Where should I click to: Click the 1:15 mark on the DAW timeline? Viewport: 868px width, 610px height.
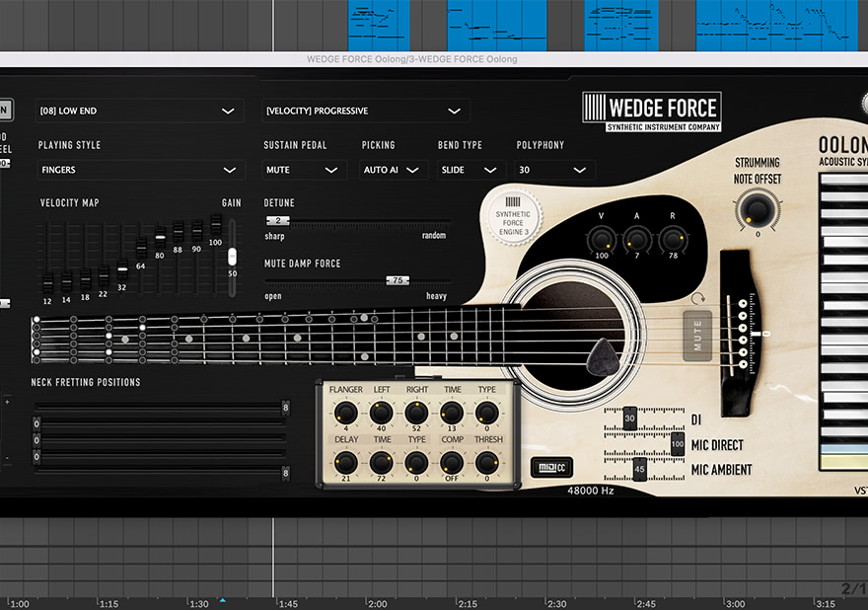click(108, 604)
